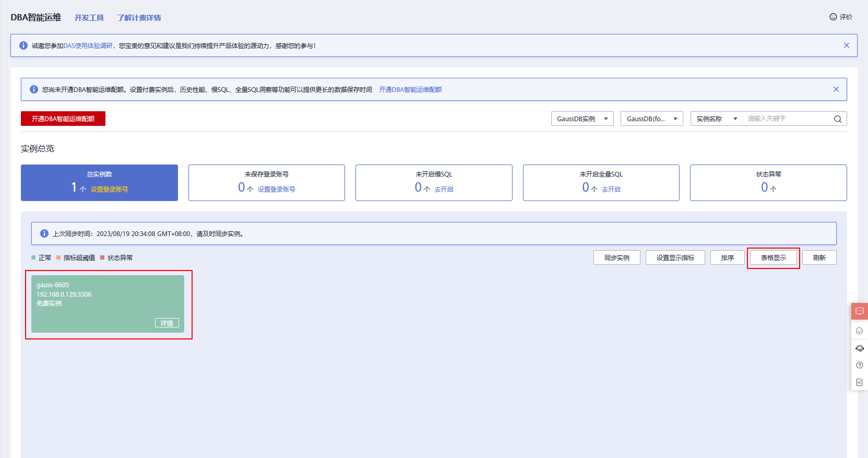868x458 pixels.
Task: Click the gauss-6605 instance name
Action: click(53, 285)
